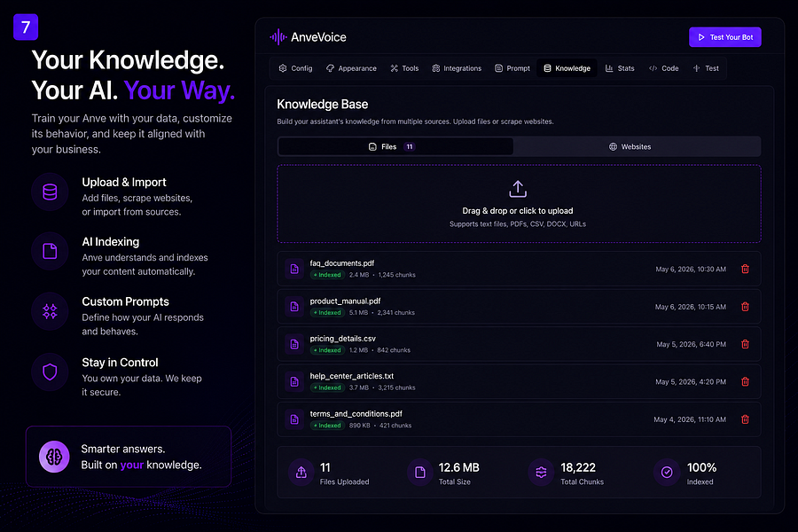Viewport: 798px width, 532px height.
Task: View the Stats tab
Action: pos(620,68)
